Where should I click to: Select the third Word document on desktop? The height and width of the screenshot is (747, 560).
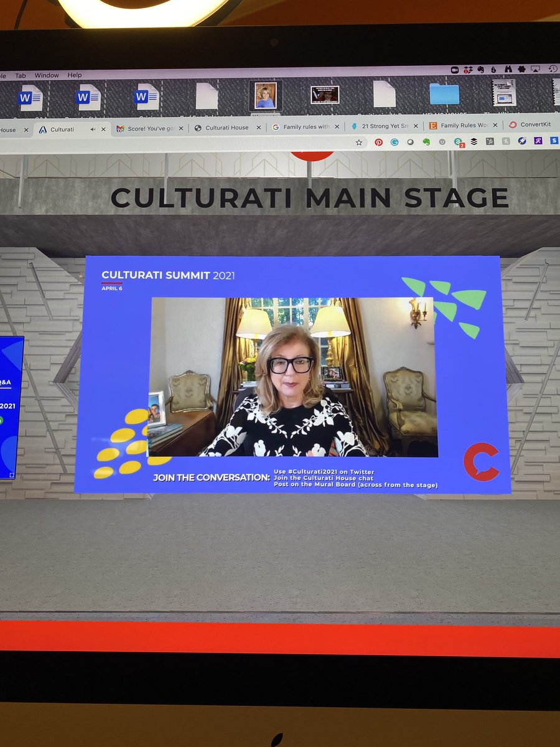147,96
